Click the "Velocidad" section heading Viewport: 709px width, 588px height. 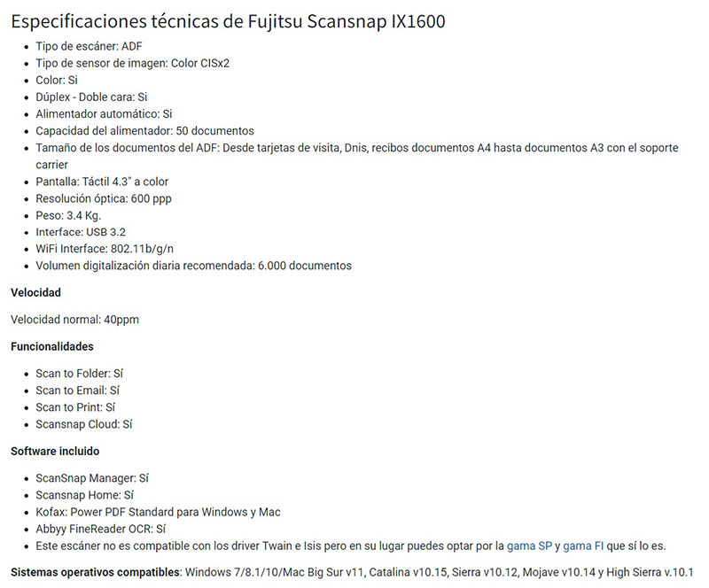[x=35, y=292]
